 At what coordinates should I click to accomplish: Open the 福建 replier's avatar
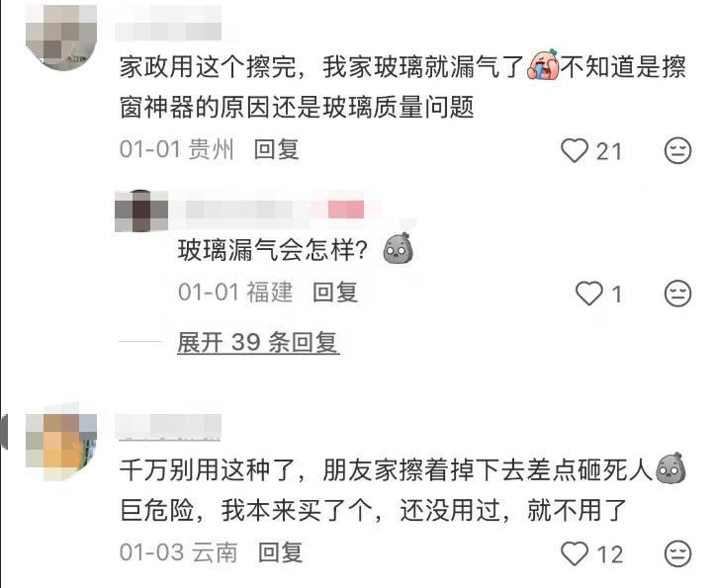coord(141,210)
